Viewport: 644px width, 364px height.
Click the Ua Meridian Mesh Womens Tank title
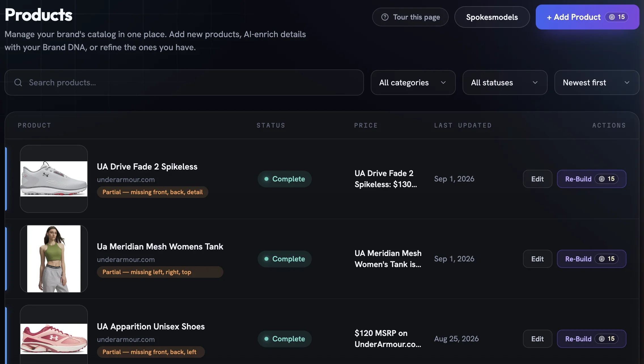tap(160, 246)
